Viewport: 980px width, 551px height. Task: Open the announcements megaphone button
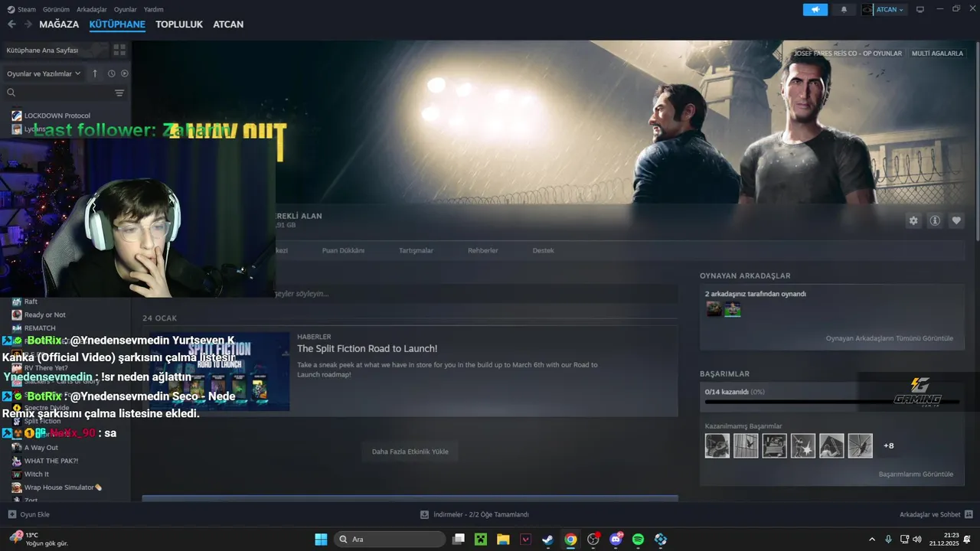click(x=815, y=9)
